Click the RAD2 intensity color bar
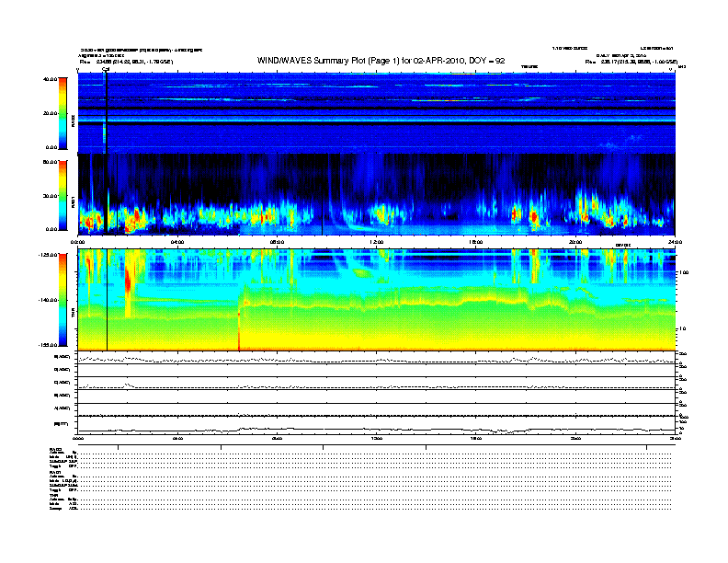Image resolution: width=728 pixels, height=563 pixels. coord(63,113)
